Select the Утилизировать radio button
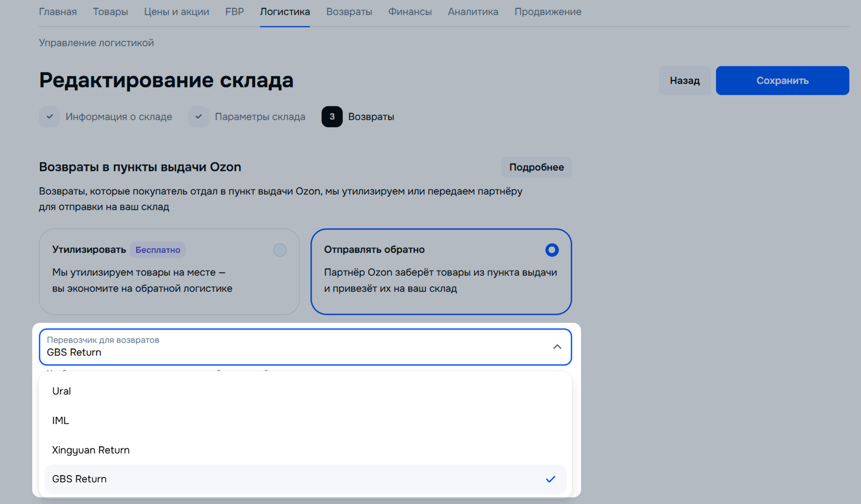The width and height of the screenshot is (861, 504). (280, 250)
